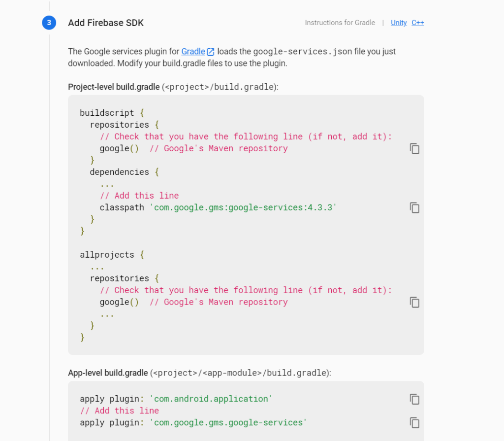
Task: Click "// Add this line" comment in app-level block
Action: pos(120,411)
